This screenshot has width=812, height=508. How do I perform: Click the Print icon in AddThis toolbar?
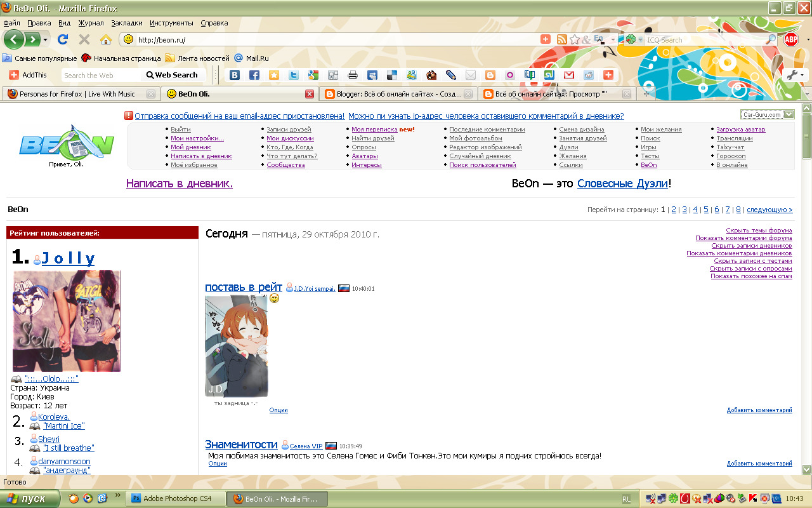pyautogui.click(x=353, y=75)
